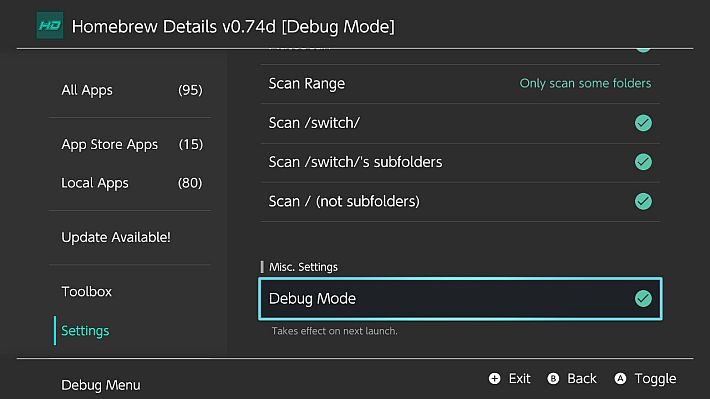Toggle Scan / (not subfolders) checkmark
The image size is (710, 399).
643,201
